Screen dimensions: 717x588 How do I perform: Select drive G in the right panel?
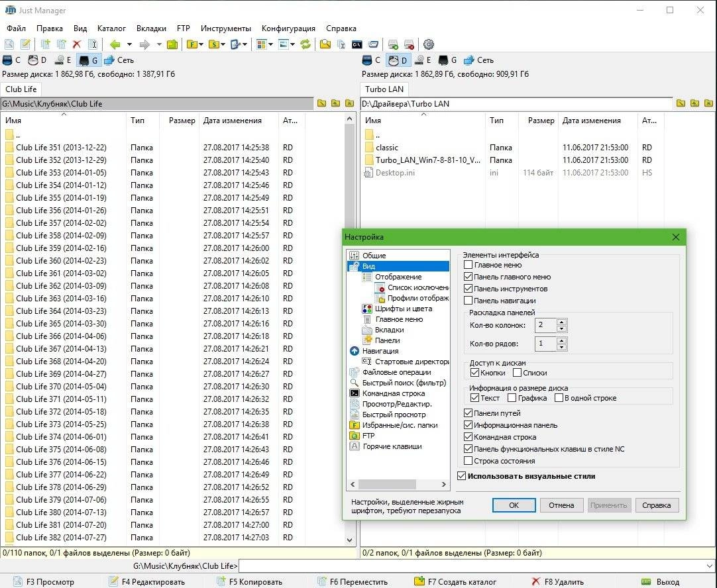448,60
